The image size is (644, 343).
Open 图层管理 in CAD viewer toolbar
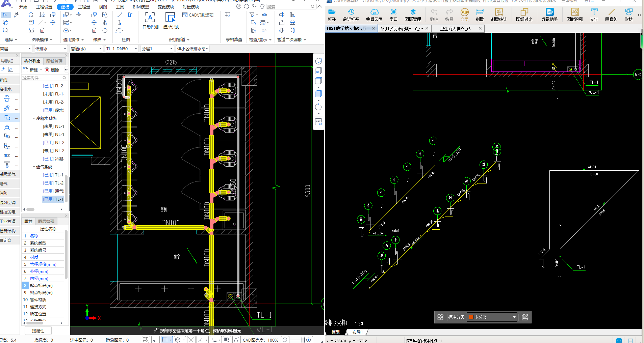tap(413, 16)
